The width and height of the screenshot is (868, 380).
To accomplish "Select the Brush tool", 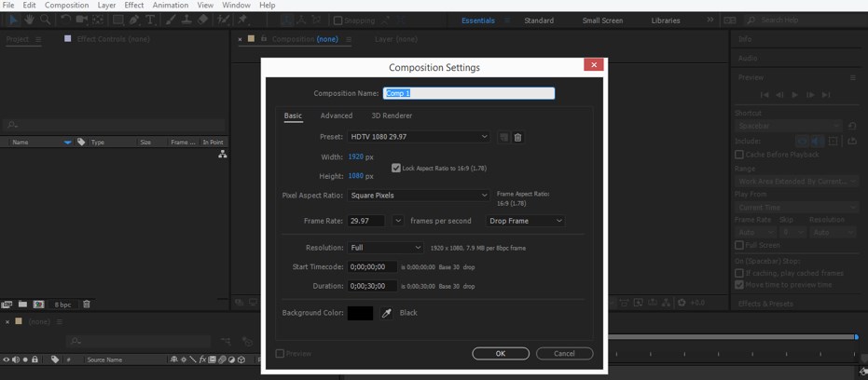I will coord(171,20).
